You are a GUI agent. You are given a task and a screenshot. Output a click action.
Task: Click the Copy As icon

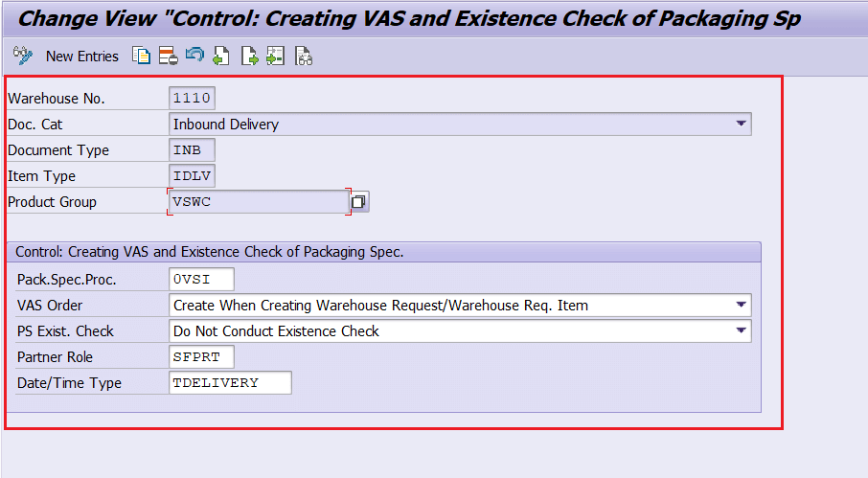tap(141, 56)
